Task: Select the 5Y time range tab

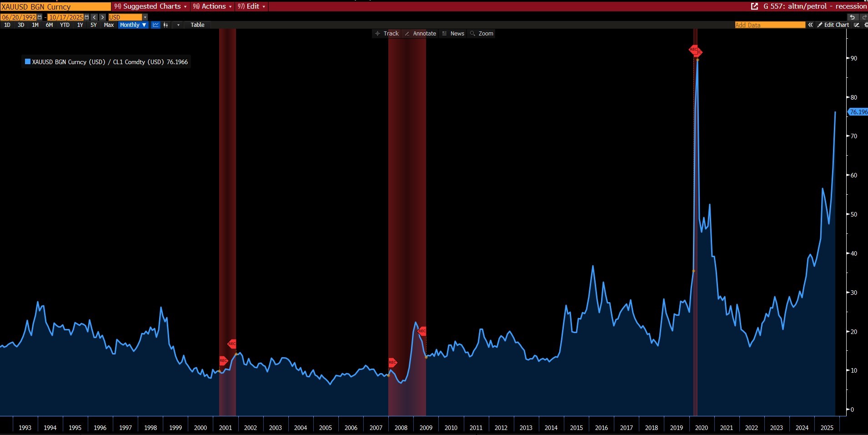Action: [94, 25]
